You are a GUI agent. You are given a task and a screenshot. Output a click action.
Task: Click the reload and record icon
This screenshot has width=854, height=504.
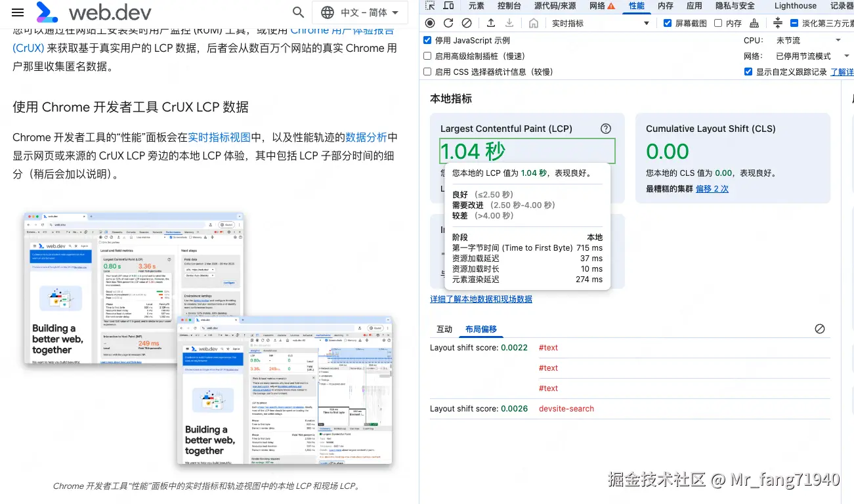click(449, 22)
